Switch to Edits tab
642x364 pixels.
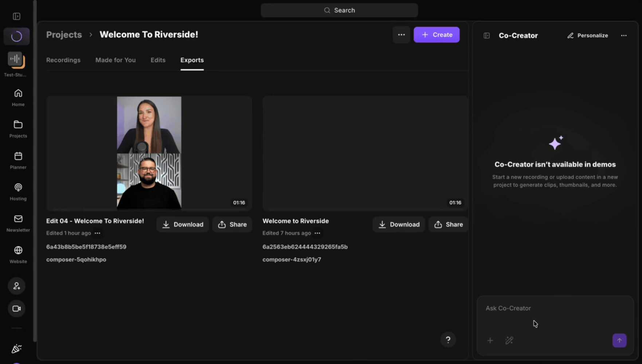pos(158,60)
